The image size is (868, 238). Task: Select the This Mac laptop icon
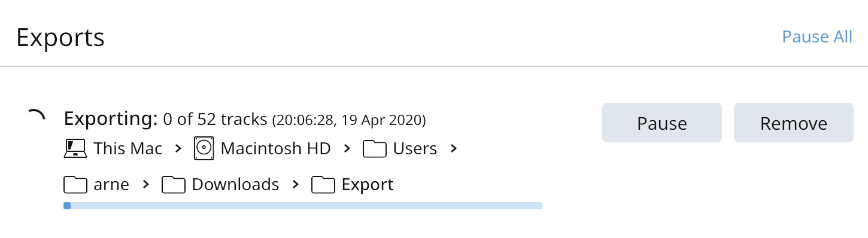[75, 148]
